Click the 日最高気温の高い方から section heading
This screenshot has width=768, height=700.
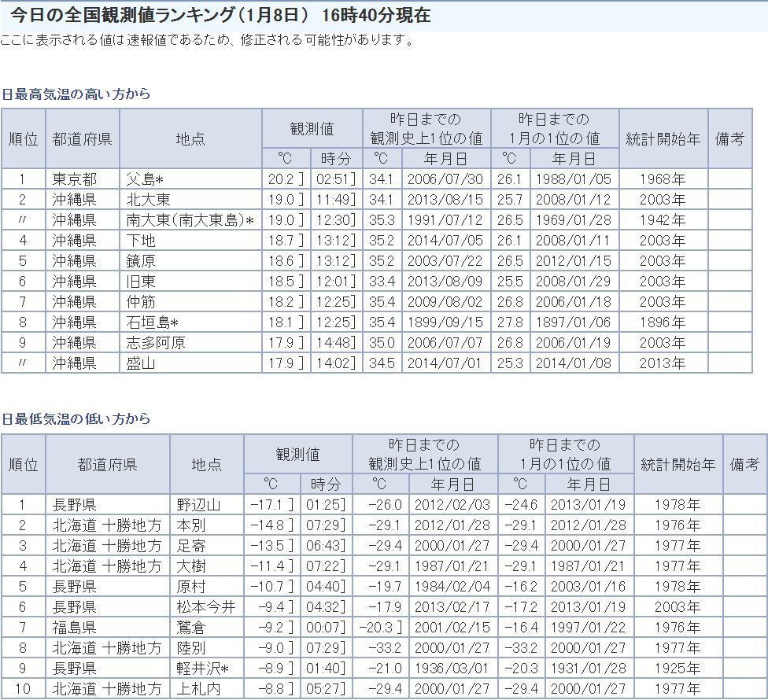[x=76, y=94]
